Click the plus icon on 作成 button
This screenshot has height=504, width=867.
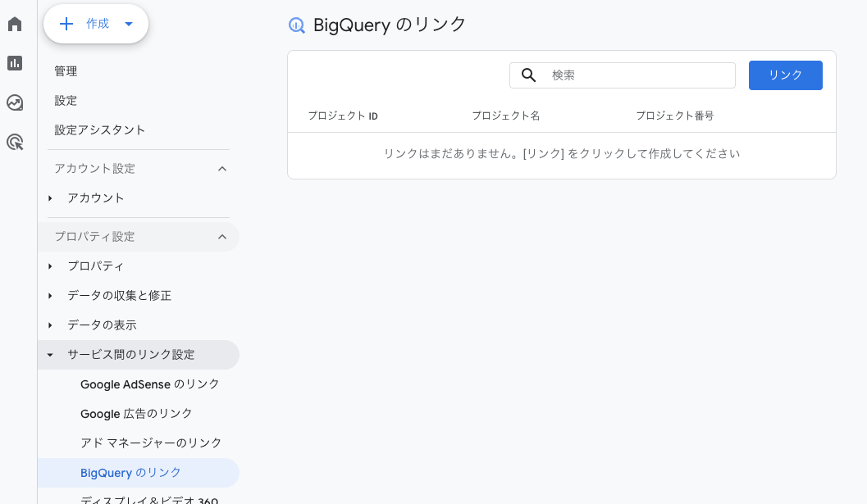pyautogui.click(x=66, y=24)
